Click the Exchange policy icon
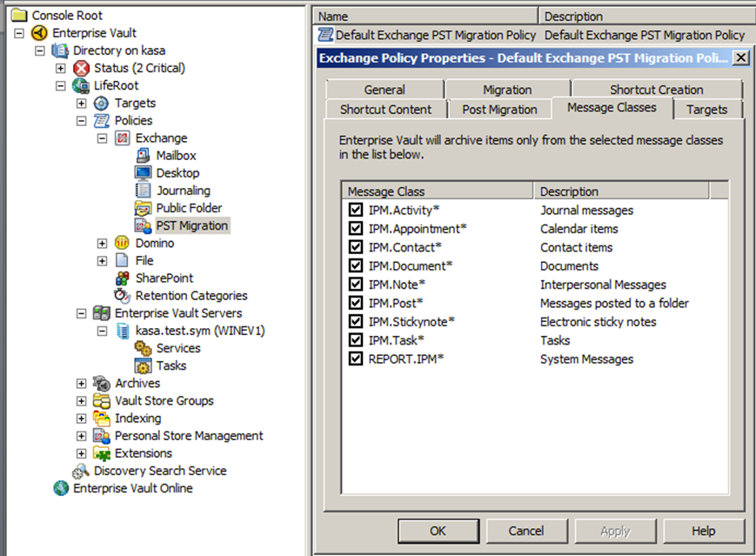Viewport: 756px width, 556px height. pyautogui.click(x=123, y=138)
